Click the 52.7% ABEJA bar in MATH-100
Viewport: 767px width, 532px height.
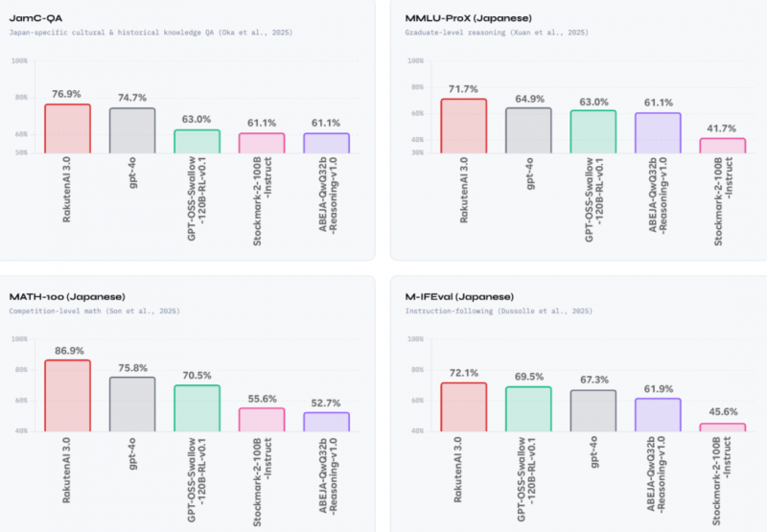tap(326, 422)
